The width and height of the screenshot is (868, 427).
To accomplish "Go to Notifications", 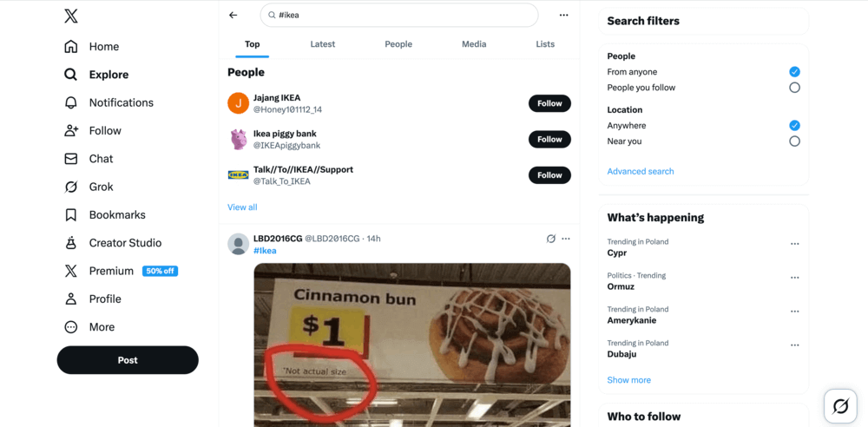I will [x=121, y=102].
